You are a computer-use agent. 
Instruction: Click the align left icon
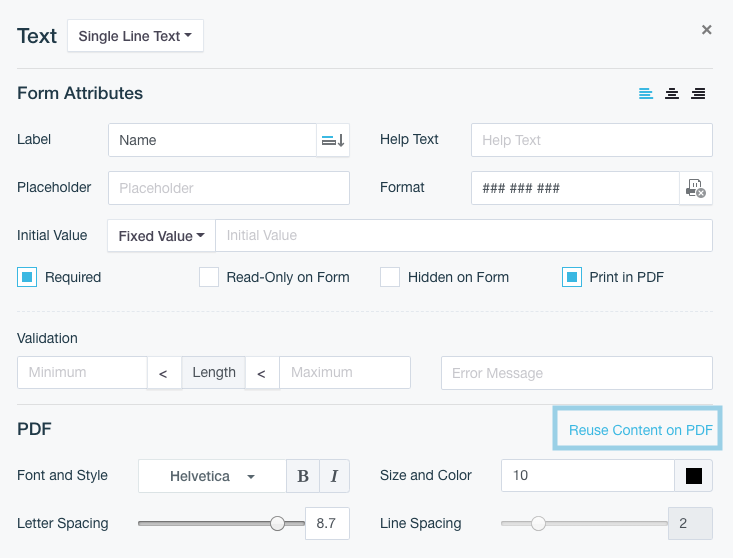(x=646, y=94)
